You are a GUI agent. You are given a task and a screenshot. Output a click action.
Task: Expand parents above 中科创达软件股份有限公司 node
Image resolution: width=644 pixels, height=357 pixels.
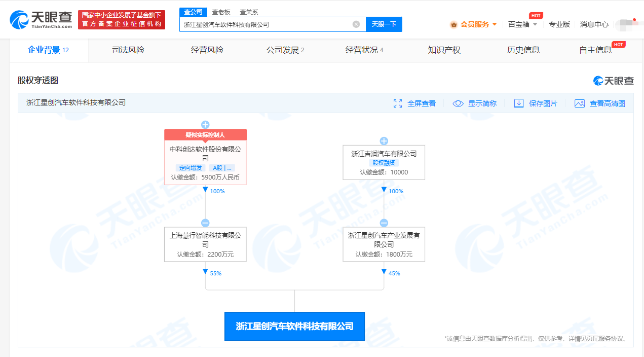[205, 124]
